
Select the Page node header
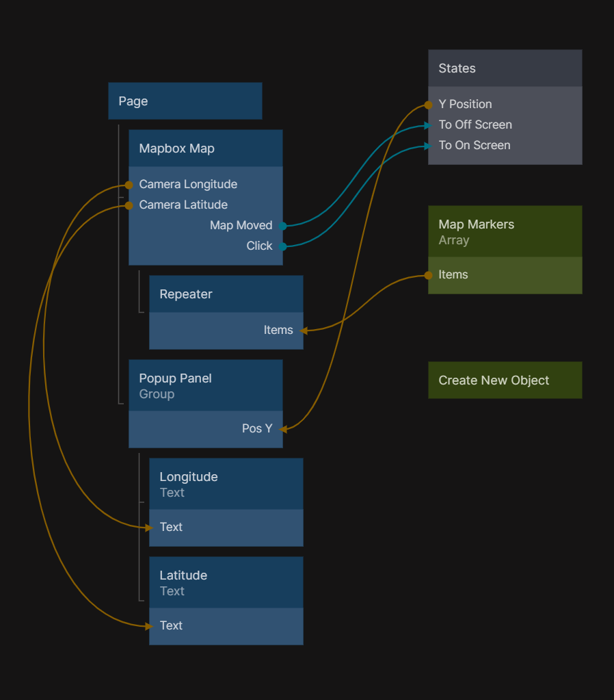(185, 101)
